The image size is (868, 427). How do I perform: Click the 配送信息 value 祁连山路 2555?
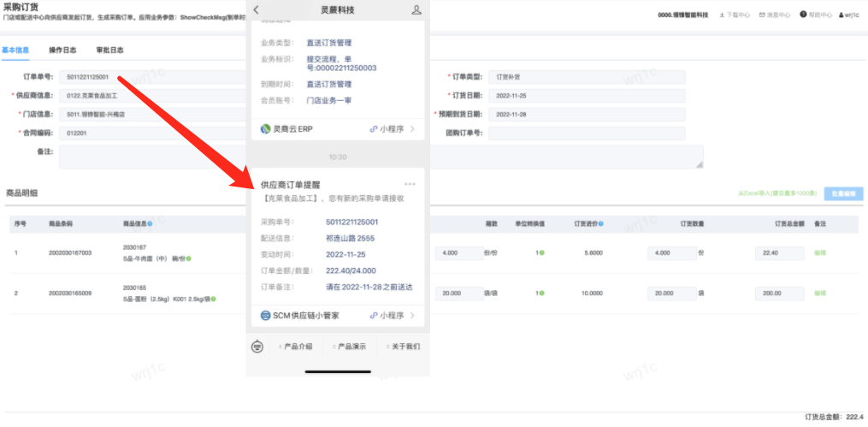(x=351, y=238)
